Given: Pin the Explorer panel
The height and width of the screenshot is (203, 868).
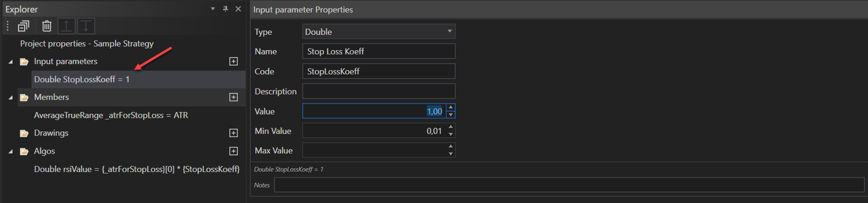Looking at the screenshot, I should 225,9.
